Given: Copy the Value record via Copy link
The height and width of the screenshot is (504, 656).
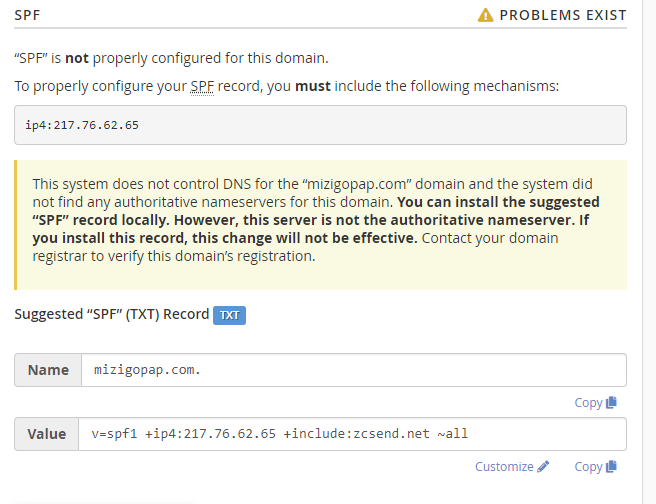Looking at the screenshot, I should [x=588, y=467].
